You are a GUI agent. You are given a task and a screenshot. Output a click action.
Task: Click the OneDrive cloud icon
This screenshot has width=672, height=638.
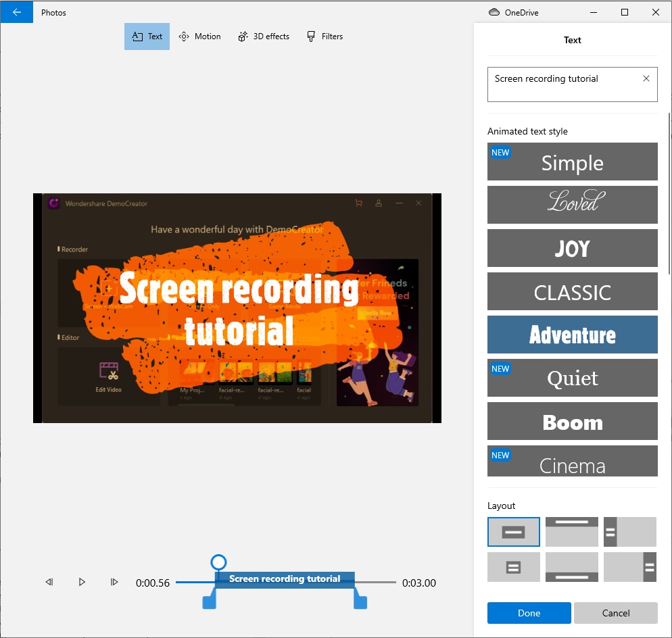click(x=494, y=12)
